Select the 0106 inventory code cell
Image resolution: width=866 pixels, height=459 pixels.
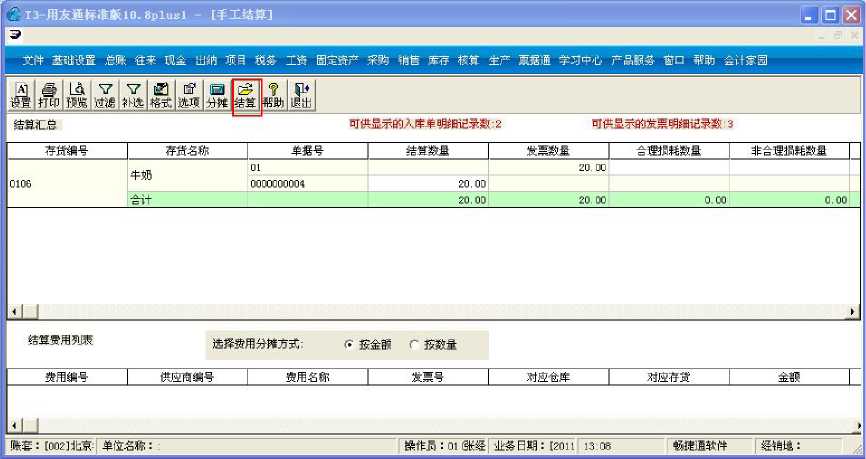67,183
